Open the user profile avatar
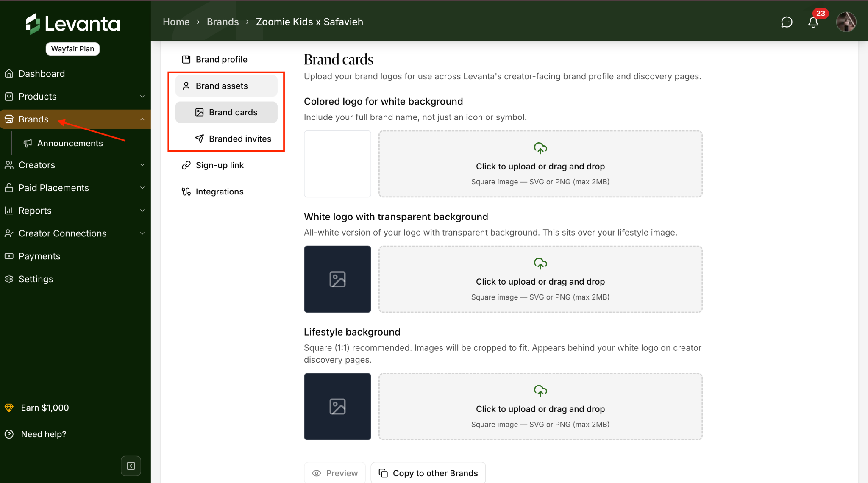This screenshot has width=868, height=483. coord(846,22)
